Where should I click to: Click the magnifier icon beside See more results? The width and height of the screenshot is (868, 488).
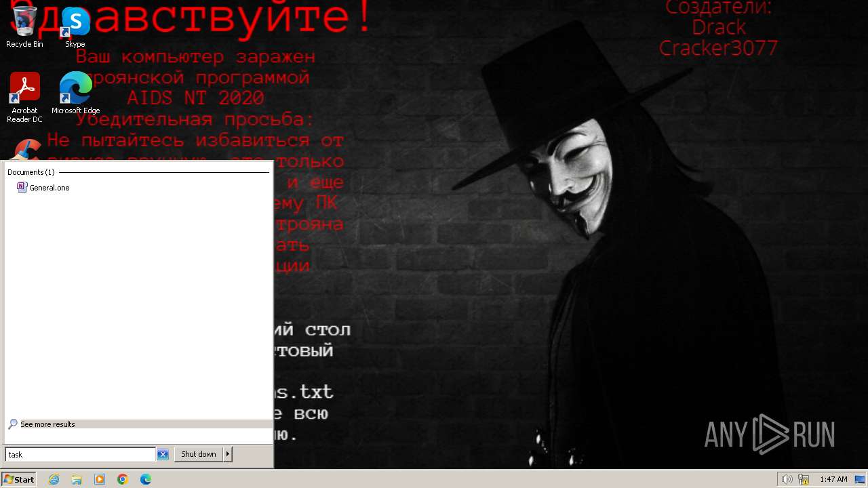click(x=12, y=424)
